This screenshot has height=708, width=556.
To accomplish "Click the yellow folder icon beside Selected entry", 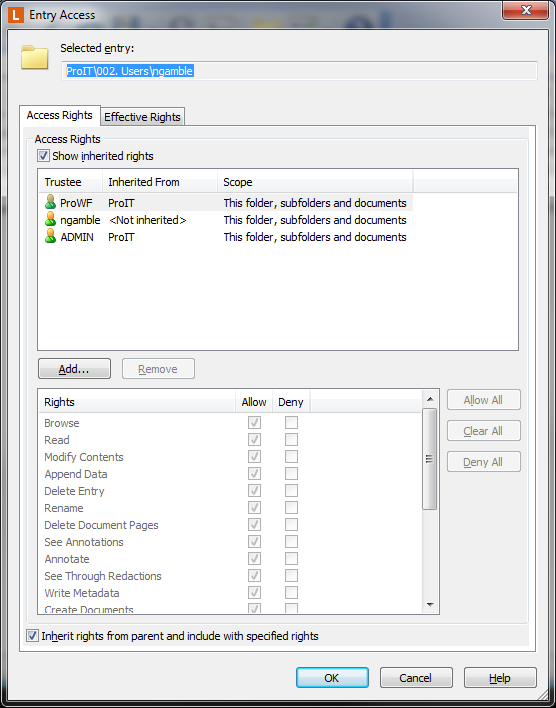I will pos(35,57).
